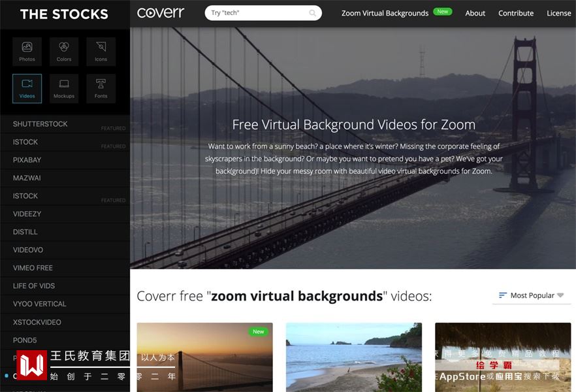Open the Contribute page
Viewport: 576px width, 392px height.
point(516,13)
